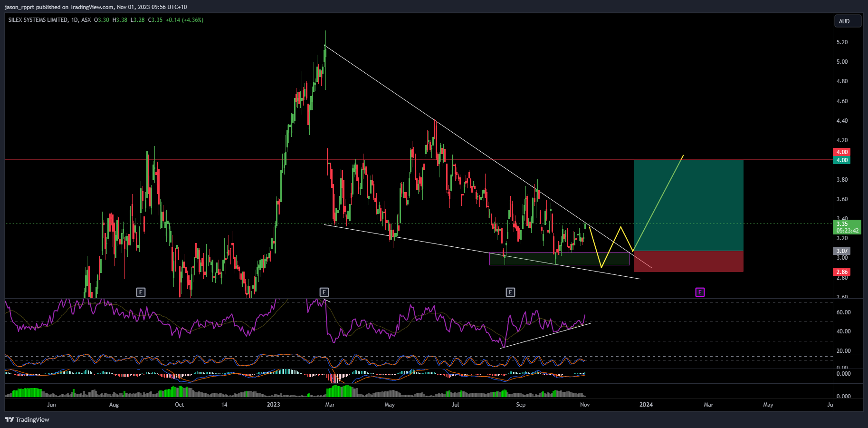The width and height of the screenshot is (868, 428).
Task: Click the 1D interval in chart legend
Action: coord(74,20)
